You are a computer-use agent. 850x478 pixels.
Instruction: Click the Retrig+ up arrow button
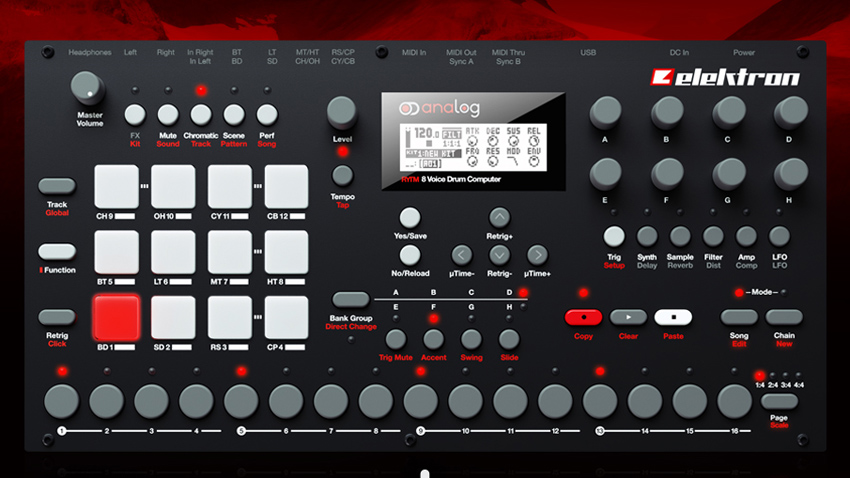tap(499, 218)
